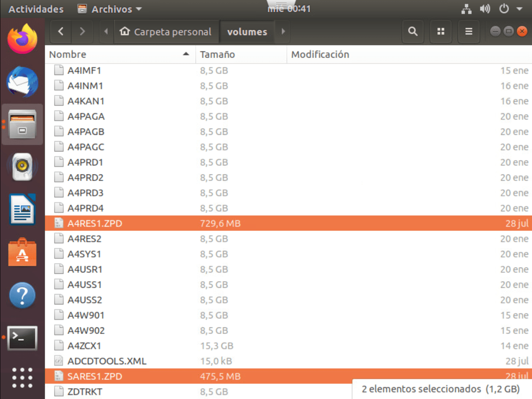This screenshot has width=532, height=399.
Task: Select the A4ZCX1 file row
Action: [x=84, y=346]
